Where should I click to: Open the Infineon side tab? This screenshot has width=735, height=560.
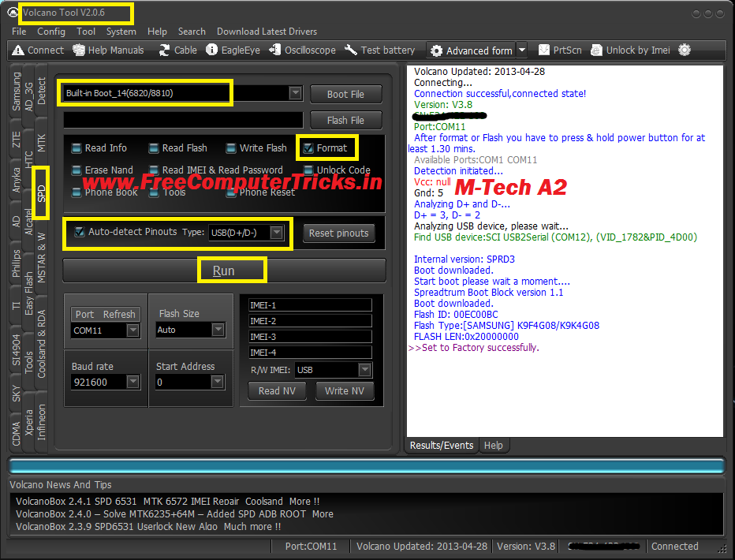[41, 422]
